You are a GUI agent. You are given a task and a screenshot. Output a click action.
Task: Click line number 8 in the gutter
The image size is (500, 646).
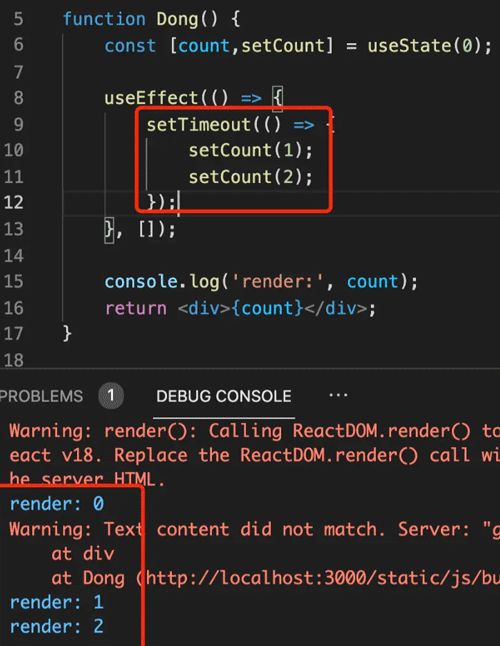point(19,98)
